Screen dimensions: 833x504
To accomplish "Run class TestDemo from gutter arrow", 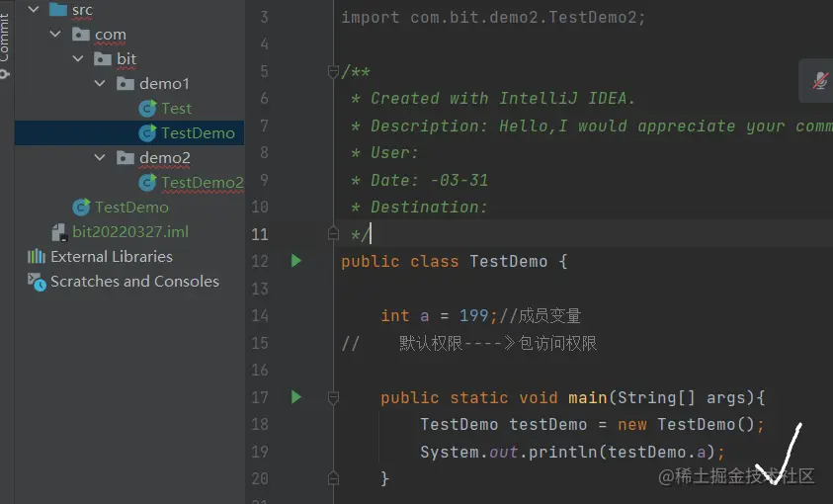I will (x=295, y=261).
